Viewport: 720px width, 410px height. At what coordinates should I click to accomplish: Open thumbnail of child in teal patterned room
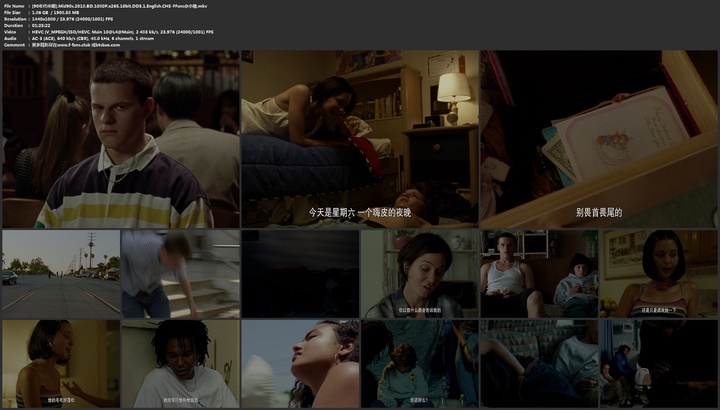[x=419, y=364]
